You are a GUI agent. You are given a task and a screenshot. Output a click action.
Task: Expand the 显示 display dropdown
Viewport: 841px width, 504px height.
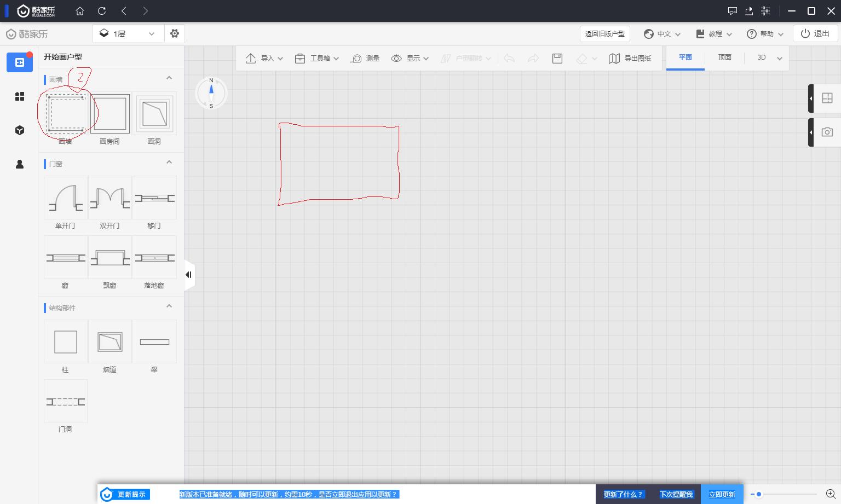410,58
